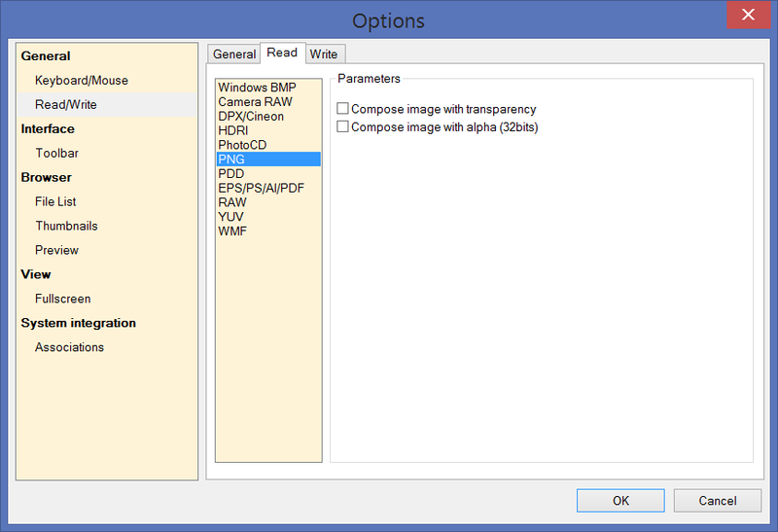Open the General tab
This screenshot has height=532, width=778.
(234, 54)
